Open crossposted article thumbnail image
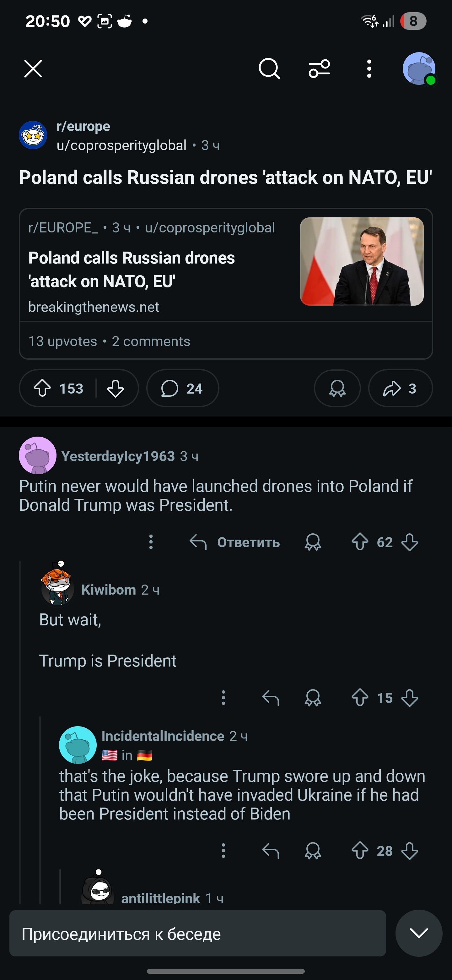Image resolution: width=452 pixels, height=980 pixels. (x=362, y=261)
